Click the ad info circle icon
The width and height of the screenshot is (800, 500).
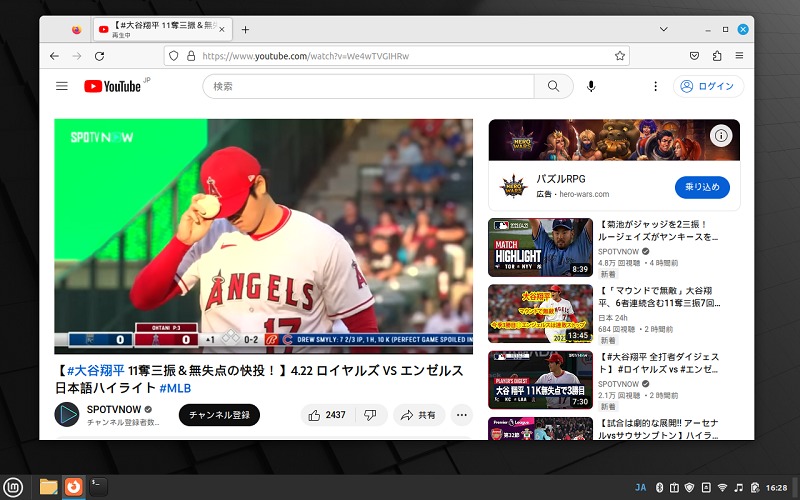721,136
